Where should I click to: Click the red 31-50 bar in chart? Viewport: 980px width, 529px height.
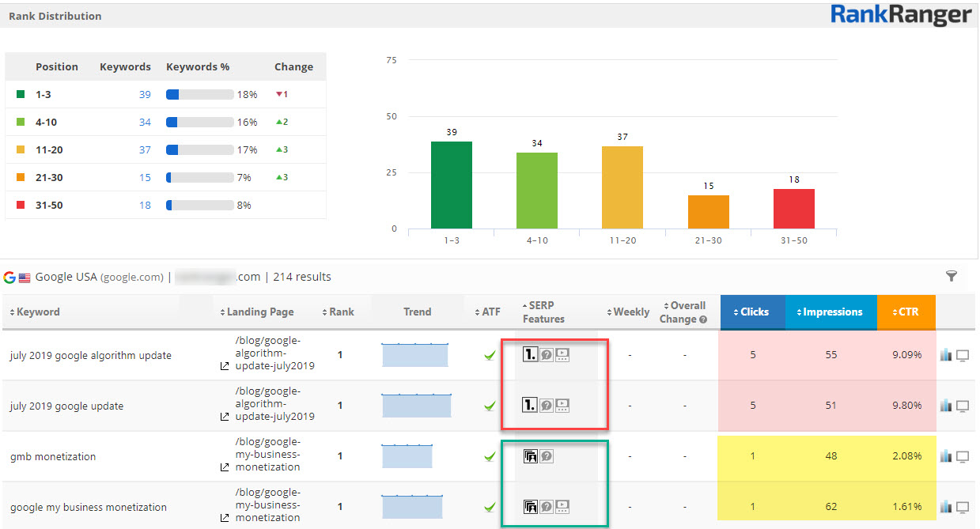point(793,209)
